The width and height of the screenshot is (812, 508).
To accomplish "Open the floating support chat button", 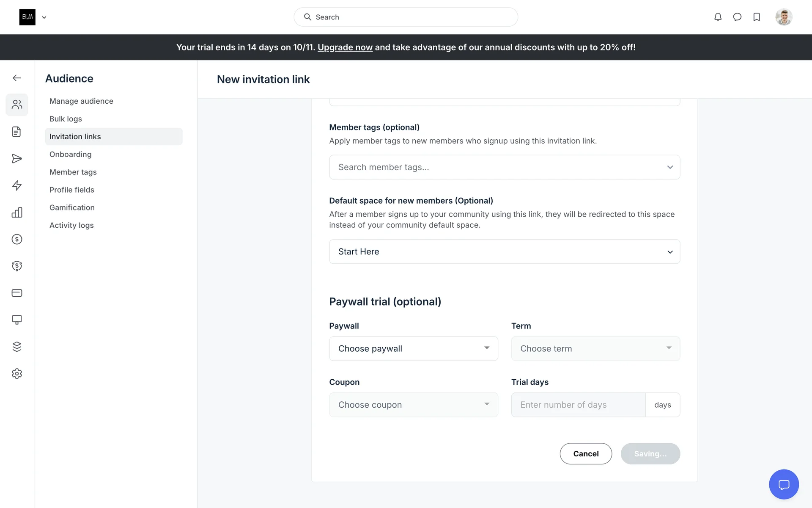I will 784,484.
